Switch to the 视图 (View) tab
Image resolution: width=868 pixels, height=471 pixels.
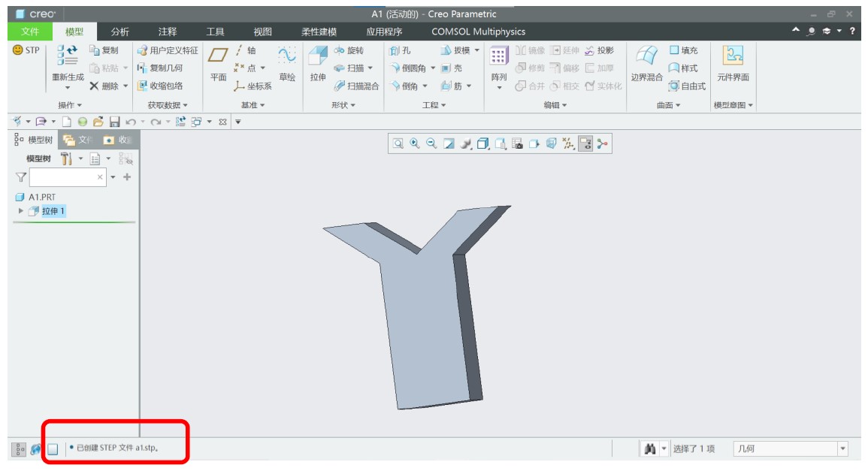tap(262, 32)
